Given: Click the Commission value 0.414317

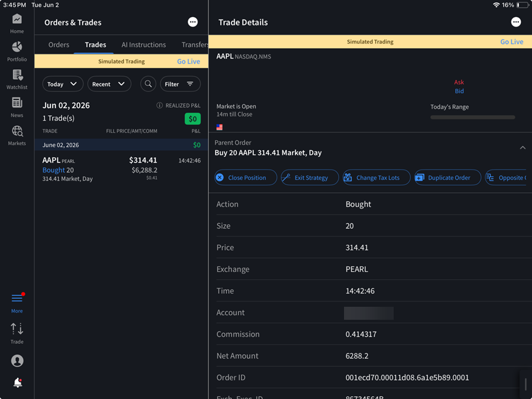Looking at the screenshot, I should pos(361,334).
